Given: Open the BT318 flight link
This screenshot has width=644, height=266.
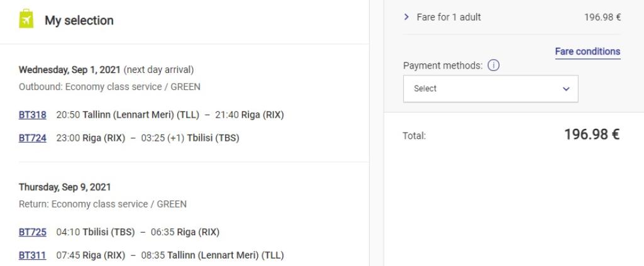Looking at the screenshot, I should point(33,115).
